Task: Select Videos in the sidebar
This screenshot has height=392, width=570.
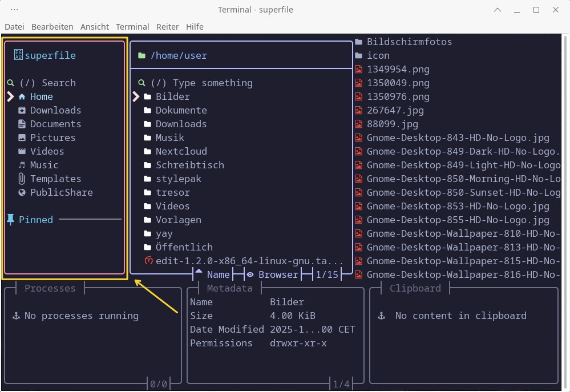Action: point(47,152)
